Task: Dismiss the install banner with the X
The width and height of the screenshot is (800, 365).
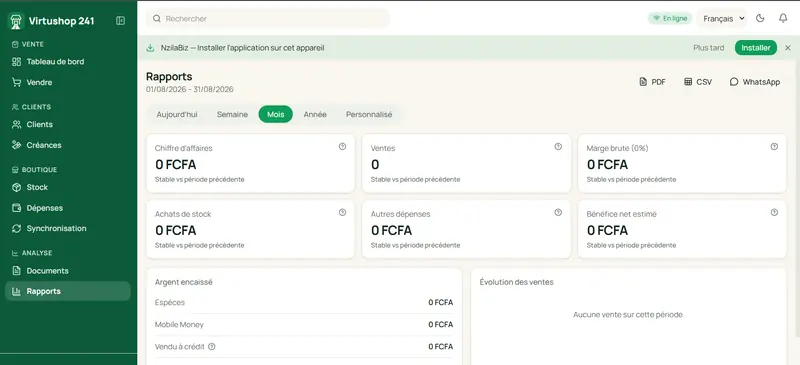Action: click(x=787, y=48)
